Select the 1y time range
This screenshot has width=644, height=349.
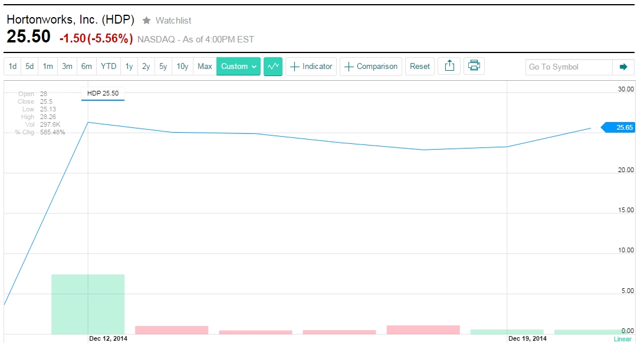pyautogui.click(x=129, y=67)
